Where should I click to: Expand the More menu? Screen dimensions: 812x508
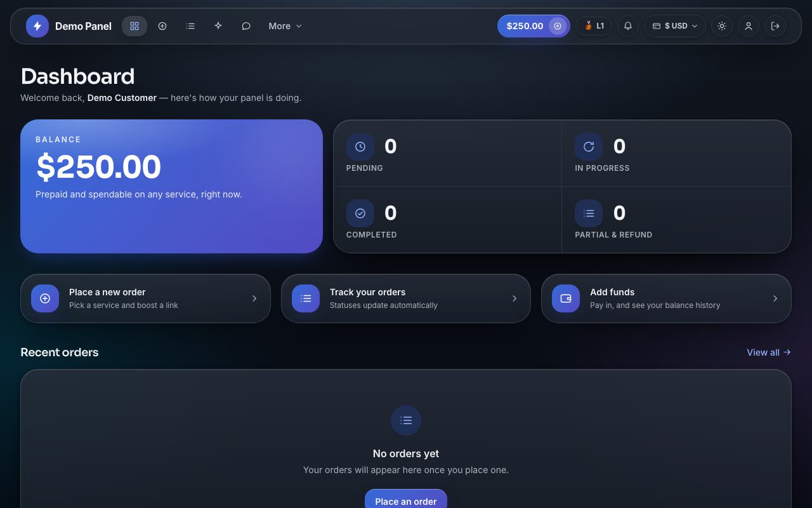(285, 26)
